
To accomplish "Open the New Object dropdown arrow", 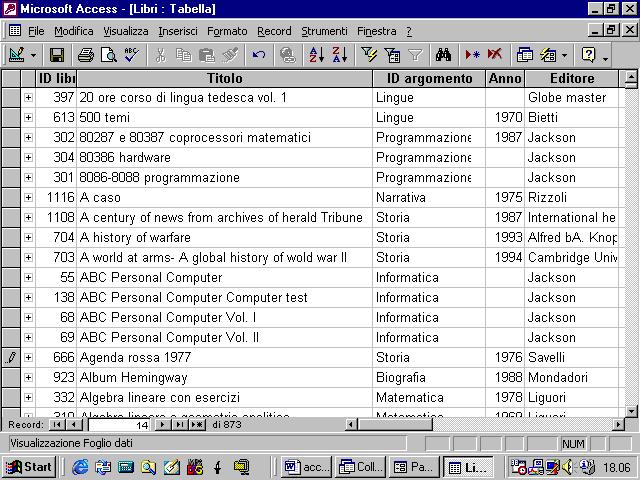I will [x=564, y=55].
